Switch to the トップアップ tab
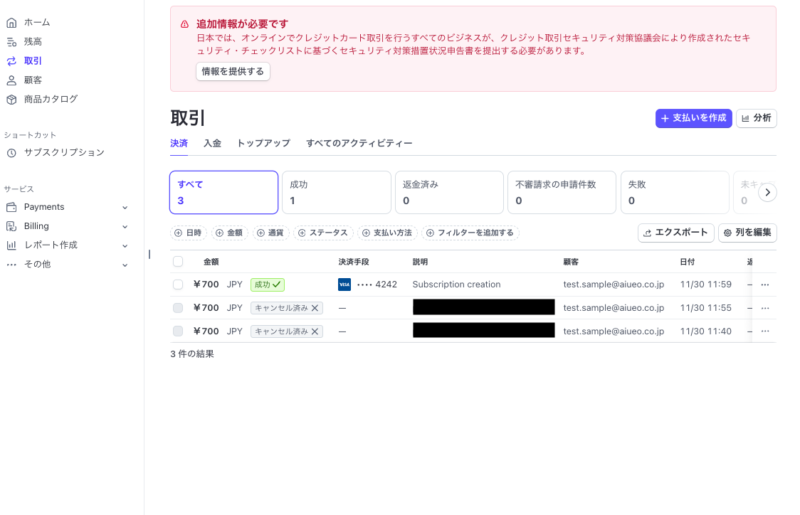 pos(263,143)
